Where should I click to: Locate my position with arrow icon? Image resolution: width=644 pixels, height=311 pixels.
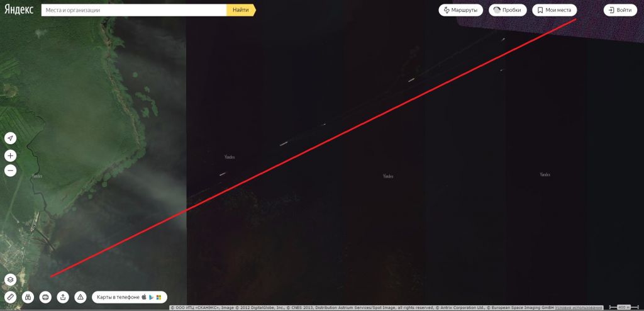pyautogui.click(x=10, y=139)
